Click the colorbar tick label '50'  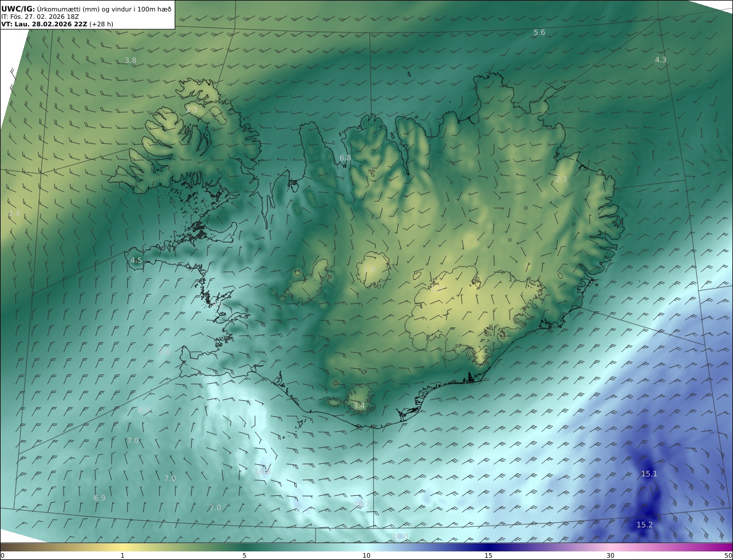pyautogui.click(x=728, y=555)
